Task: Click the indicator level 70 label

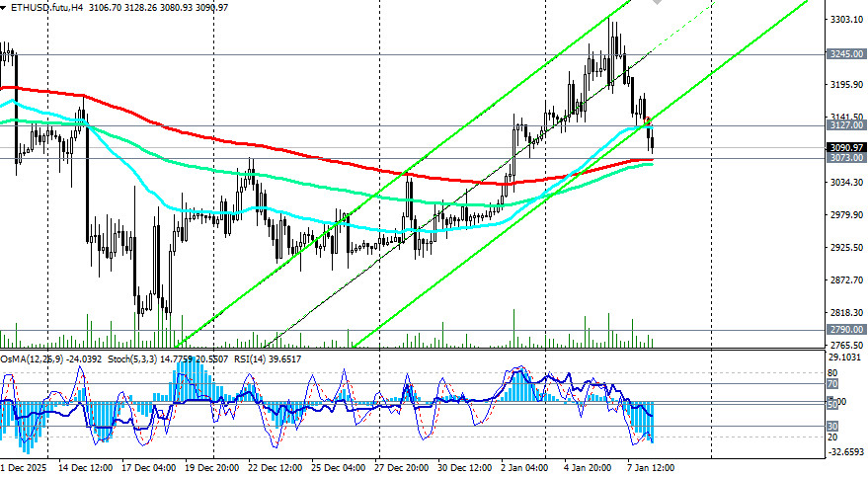Action: point(832,383)
